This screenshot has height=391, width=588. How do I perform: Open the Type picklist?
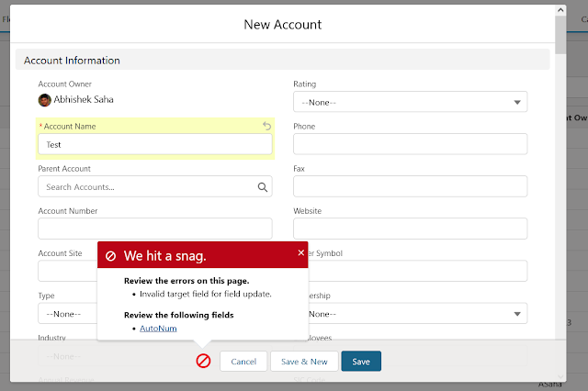pos(67,314)
